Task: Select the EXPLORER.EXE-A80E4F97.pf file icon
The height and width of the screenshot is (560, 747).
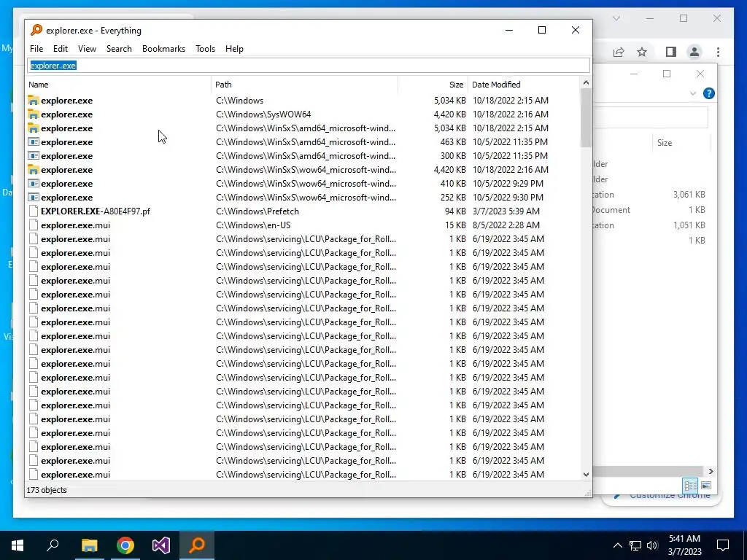Action: click(33, 211)
